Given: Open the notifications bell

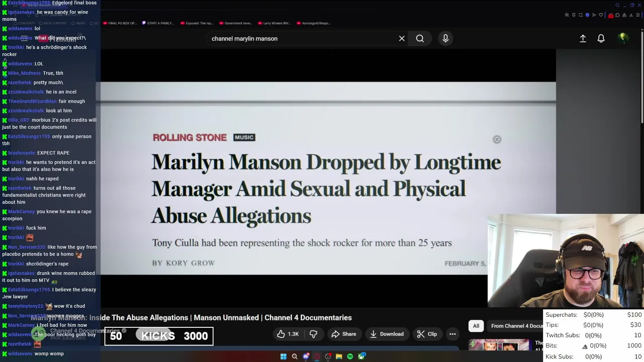Looking at the screenshot, I should (601, 38).
